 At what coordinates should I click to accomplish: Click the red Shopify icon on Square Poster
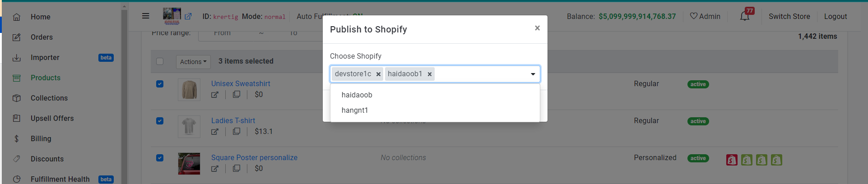click(732, 160)
